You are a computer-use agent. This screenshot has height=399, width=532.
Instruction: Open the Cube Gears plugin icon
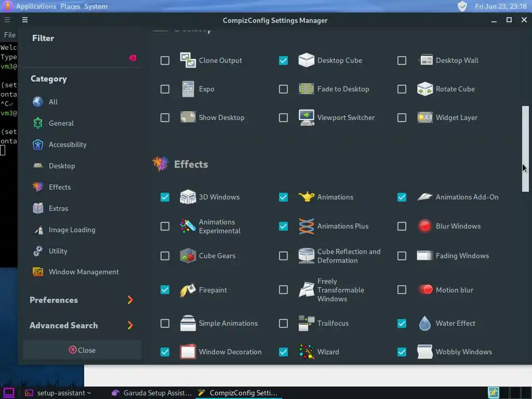(188, 256)
